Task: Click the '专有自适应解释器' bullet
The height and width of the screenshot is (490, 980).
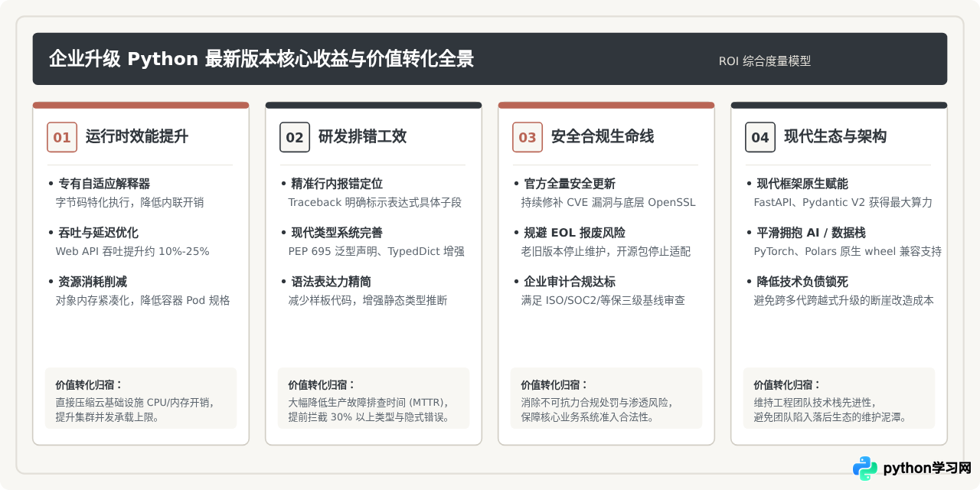Action: 104,184
